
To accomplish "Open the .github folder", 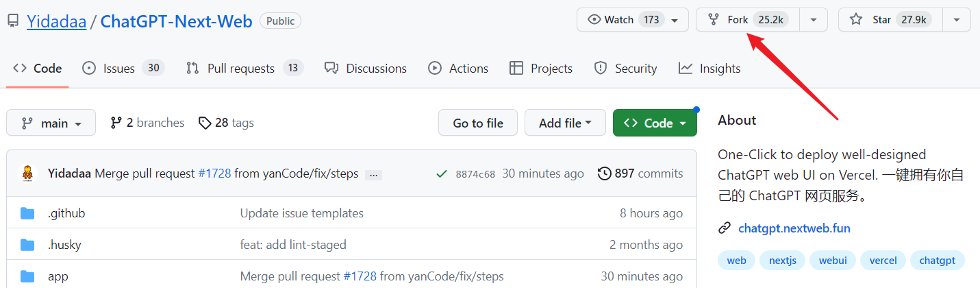I will [x=66, y=213].
